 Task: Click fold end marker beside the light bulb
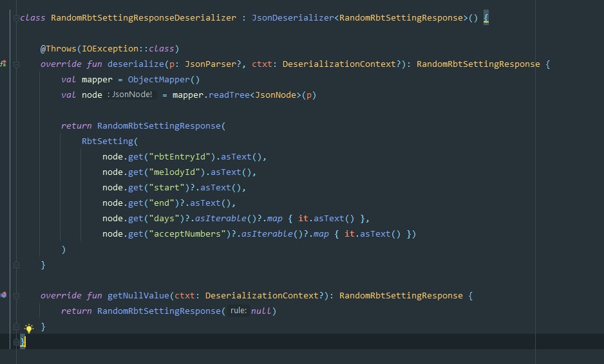(16, 327)
